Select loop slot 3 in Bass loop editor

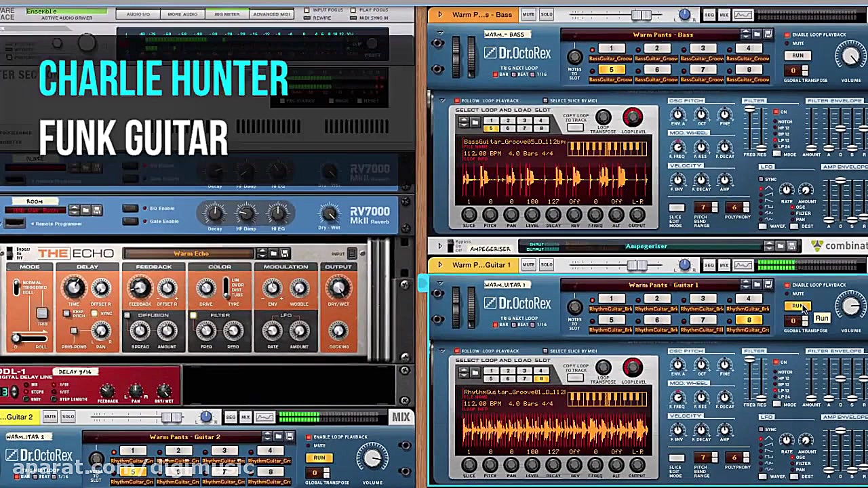coord(524,121)
